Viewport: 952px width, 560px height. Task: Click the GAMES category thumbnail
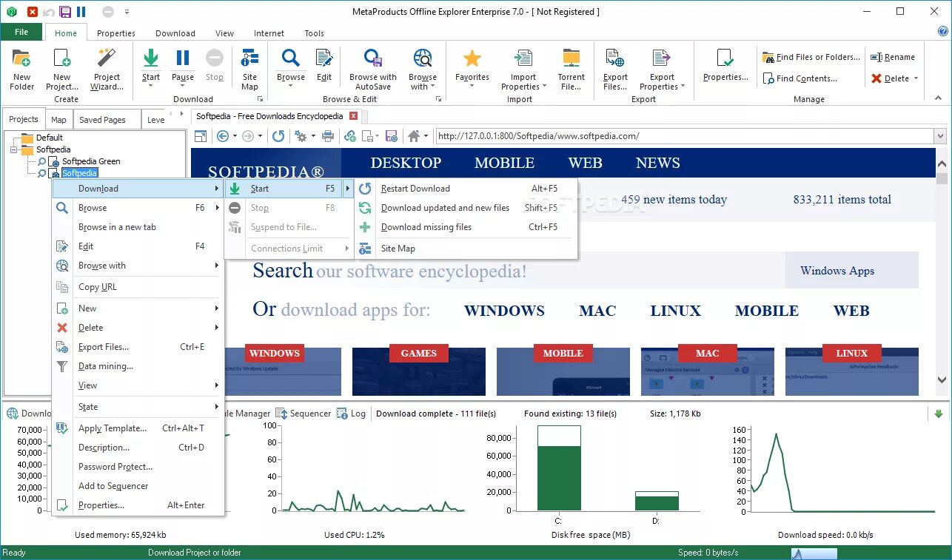[418, 371]
